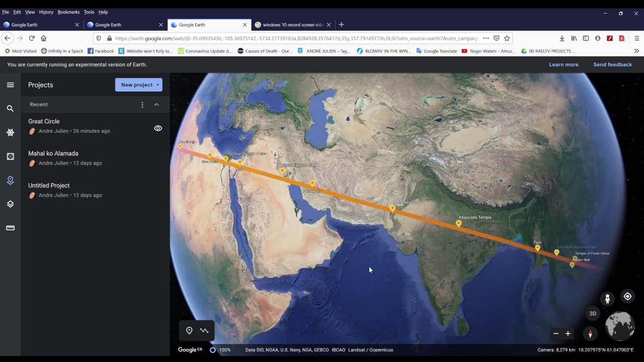Open the Mahal ko Alamada project
This screenshot has width=644, height=362.
tap(95, 158)
